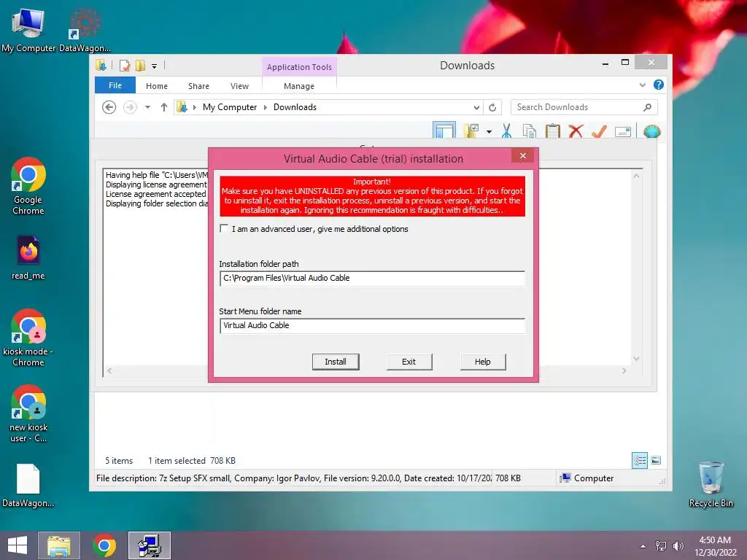Select the read_me desktop file

pyautogui.click(x=28, y=257)
